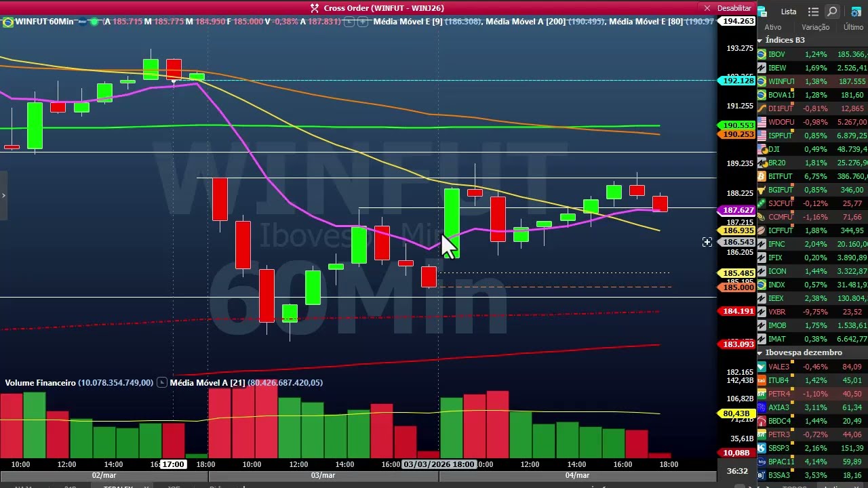Select the AXIA3 row
Viewport: 868px width, 488px height.
coord(812,407)
